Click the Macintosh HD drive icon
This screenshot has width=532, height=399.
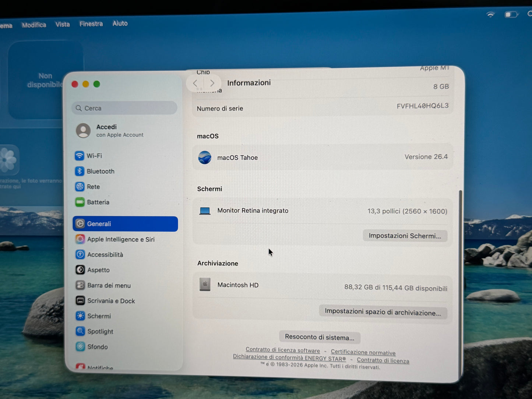point(205,285)
